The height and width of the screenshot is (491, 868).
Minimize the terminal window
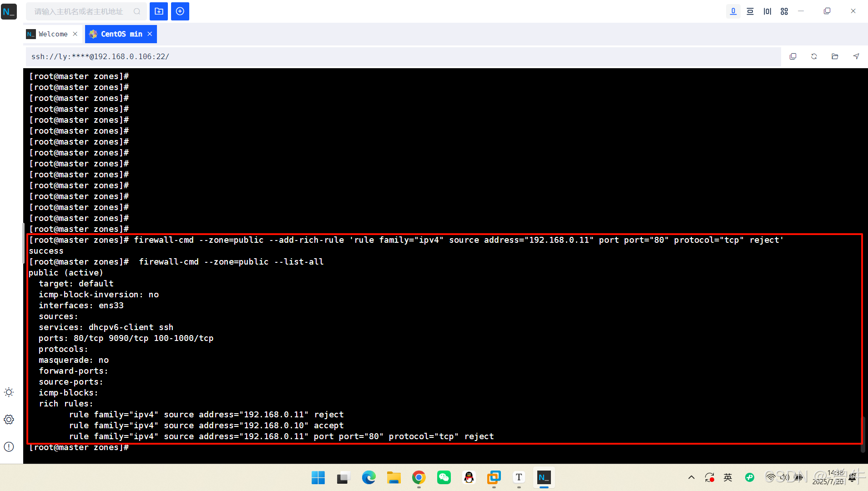[x=801, y=11]
